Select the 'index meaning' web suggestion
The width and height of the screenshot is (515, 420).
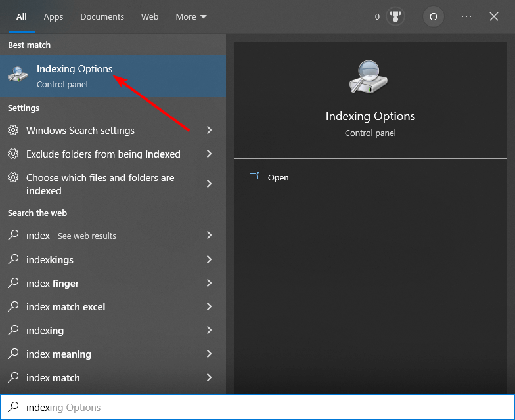(113, 354)
